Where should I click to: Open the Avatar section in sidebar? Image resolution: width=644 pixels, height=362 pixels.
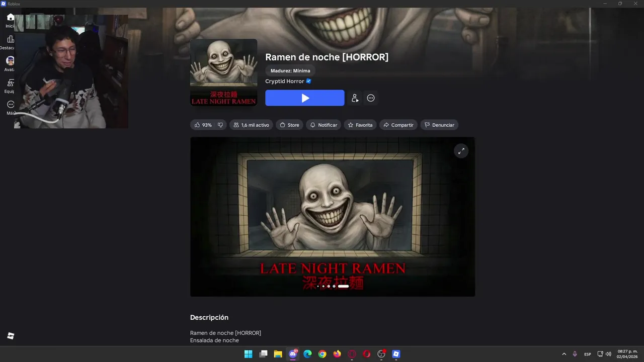pos(10,64)
